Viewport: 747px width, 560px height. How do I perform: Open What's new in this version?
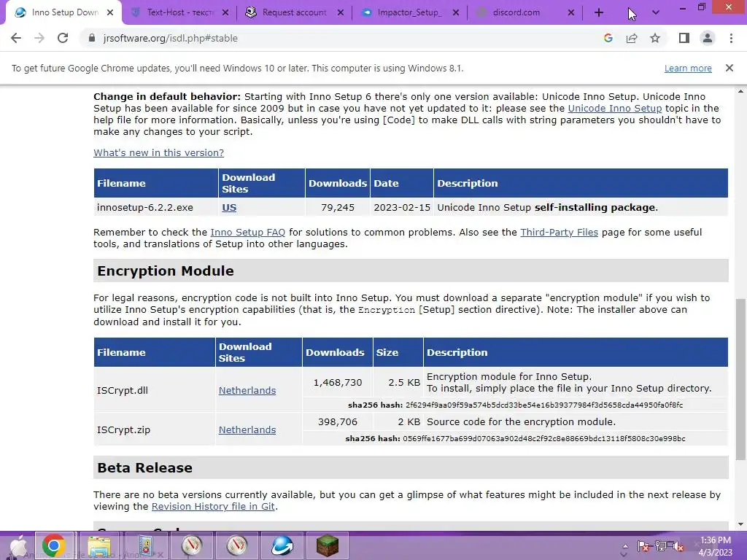pos(158,152)
